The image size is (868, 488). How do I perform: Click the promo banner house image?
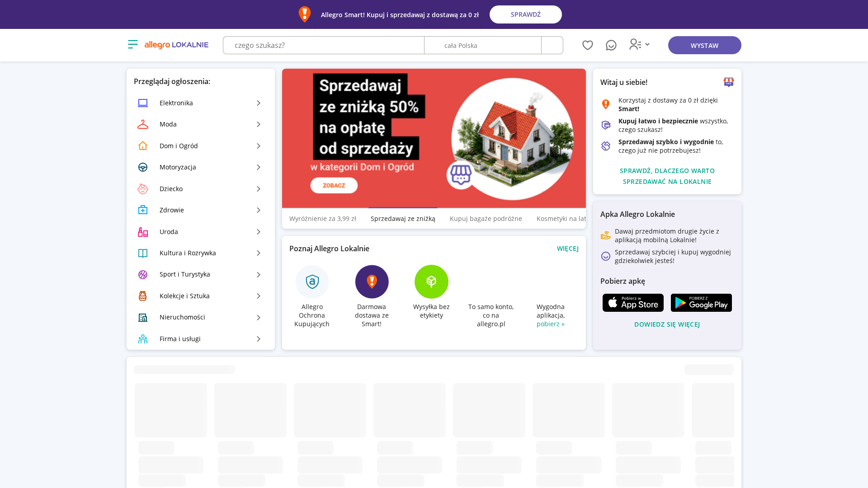(x=512, y=139)
